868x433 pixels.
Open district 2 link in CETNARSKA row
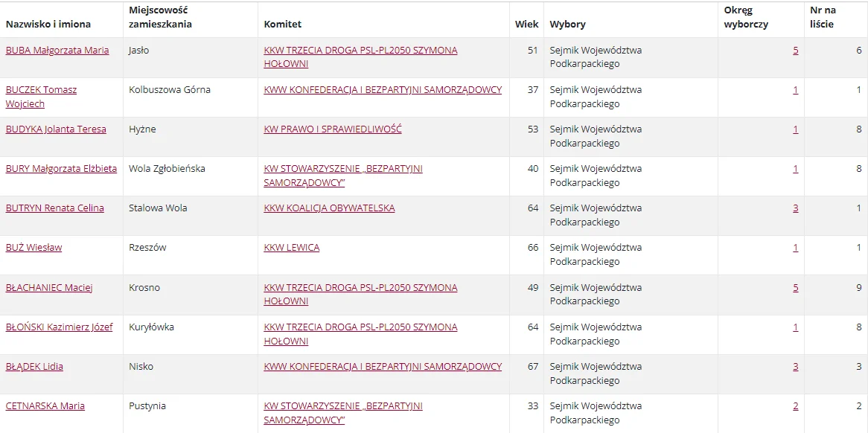[x=796, y=406]
